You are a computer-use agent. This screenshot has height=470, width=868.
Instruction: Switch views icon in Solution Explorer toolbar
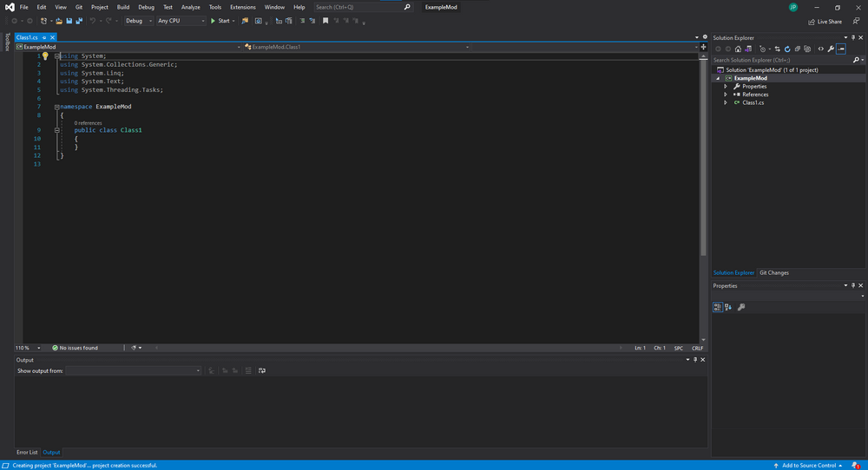748,49
